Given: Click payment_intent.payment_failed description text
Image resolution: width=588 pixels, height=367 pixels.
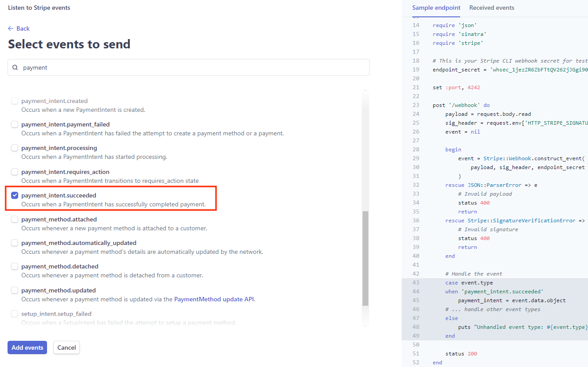Looking at the screenshot, I should tap(153, 133).
